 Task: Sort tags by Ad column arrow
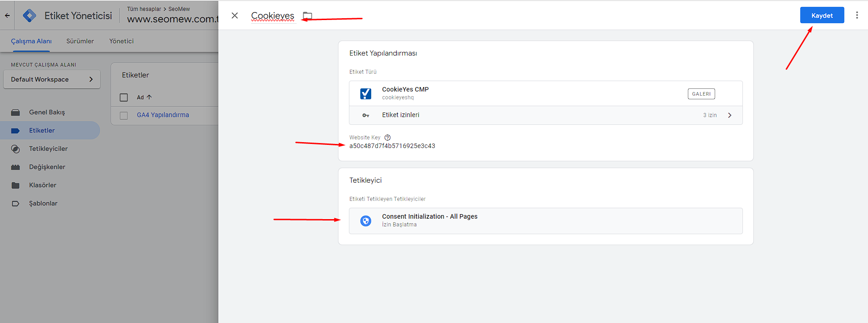(149, 97)
